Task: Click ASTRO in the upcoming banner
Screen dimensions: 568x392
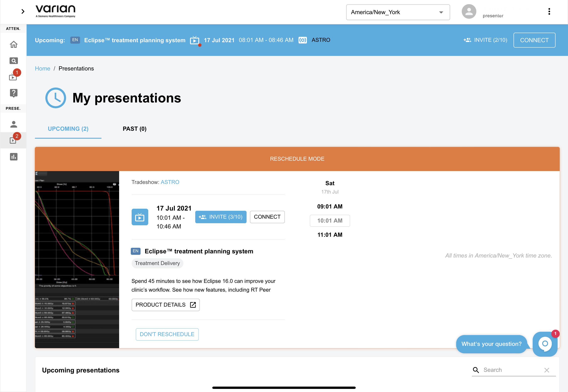Action: point(321,40)
